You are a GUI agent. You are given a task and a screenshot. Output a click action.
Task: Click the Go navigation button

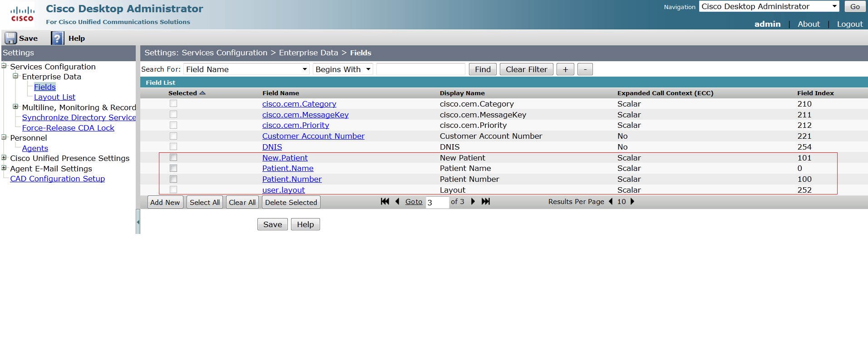855,6
